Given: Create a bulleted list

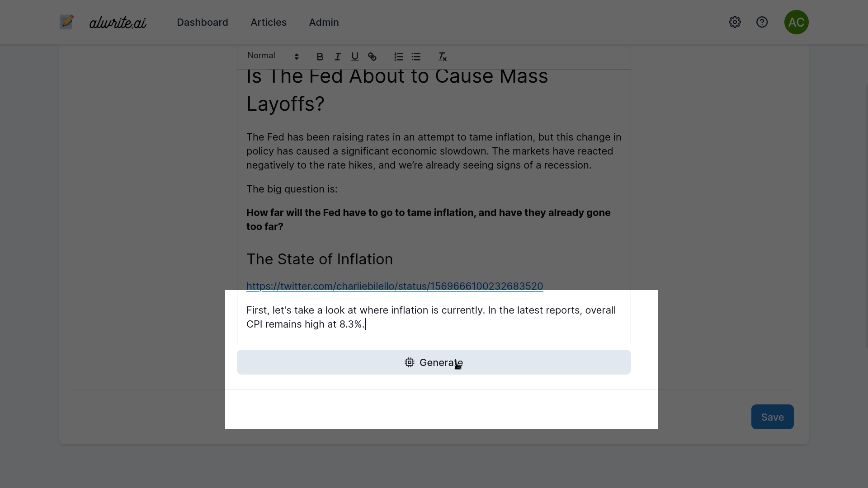Looking at the screenshot, I should coord(415,56).
